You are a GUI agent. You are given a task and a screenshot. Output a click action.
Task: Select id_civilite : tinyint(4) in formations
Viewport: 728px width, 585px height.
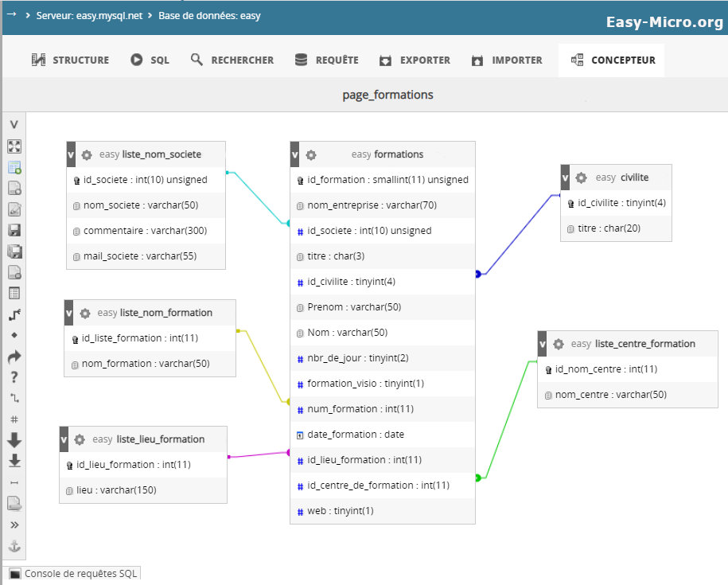383,282
